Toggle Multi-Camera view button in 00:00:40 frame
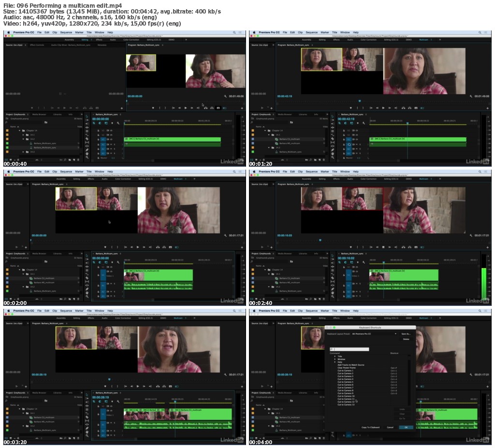 [224, 108]
